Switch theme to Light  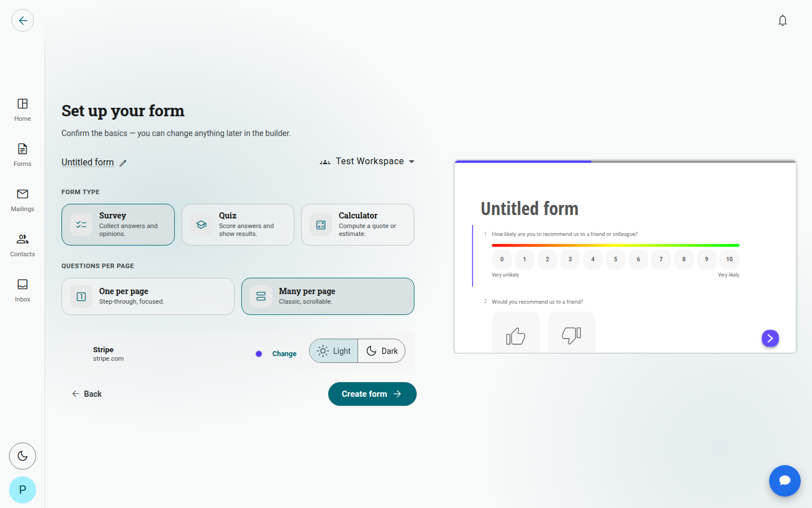pos(334,351)
